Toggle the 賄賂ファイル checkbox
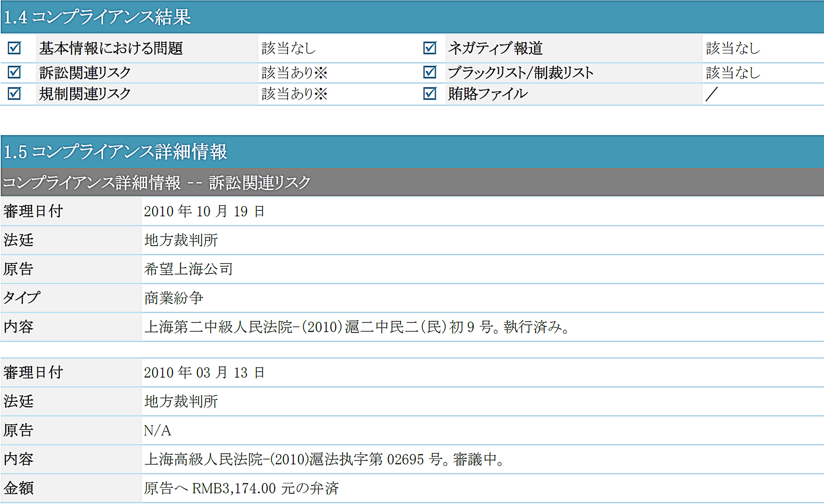This screenshot has height=504, width=824. tap(430, 93)
